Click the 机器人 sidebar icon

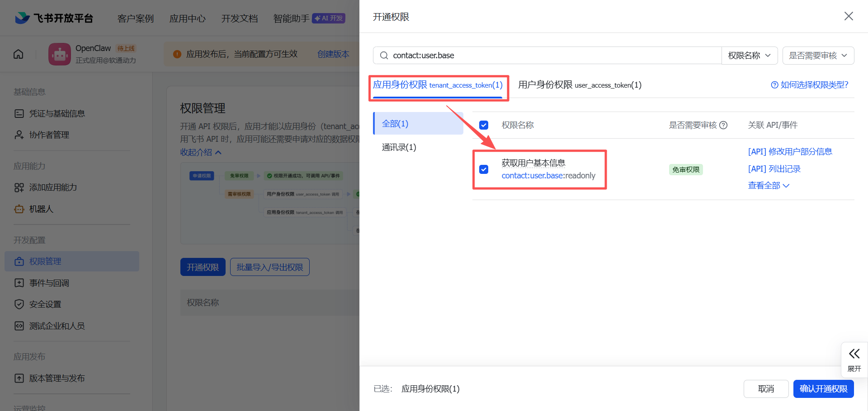coord(19,209)
